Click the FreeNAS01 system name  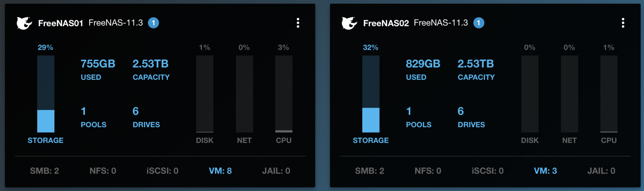(60, 23)
